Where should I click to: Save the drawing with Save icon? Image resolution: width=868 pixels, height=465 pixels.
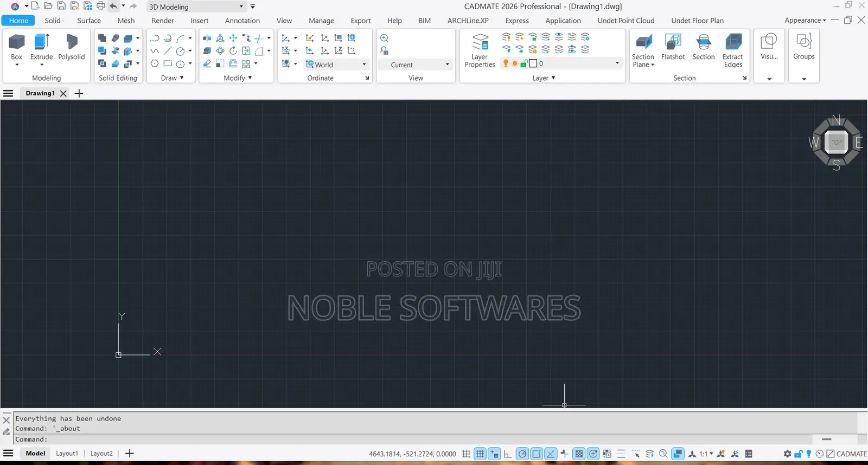pyautogui.click(x=61, y=6)
